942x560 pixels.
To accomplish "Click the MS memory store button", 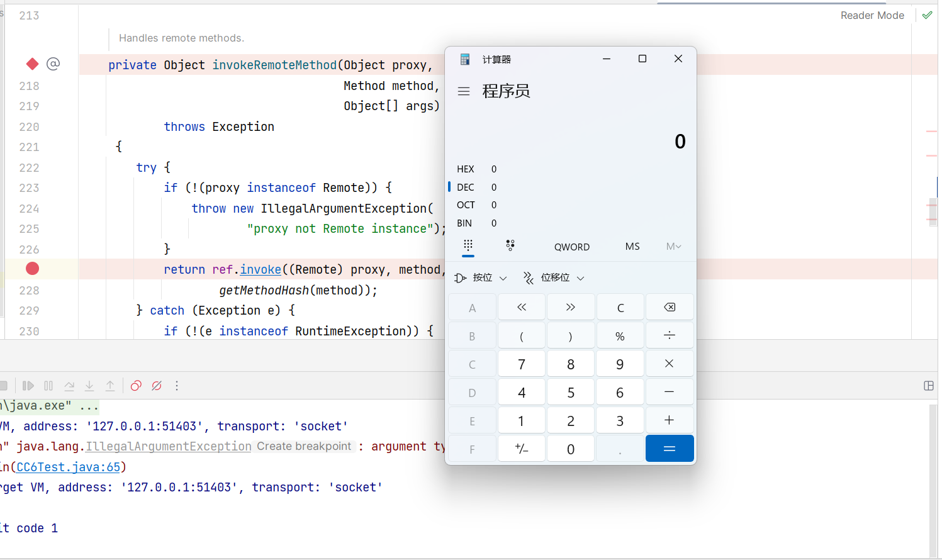I will click(x=632, y=247).
